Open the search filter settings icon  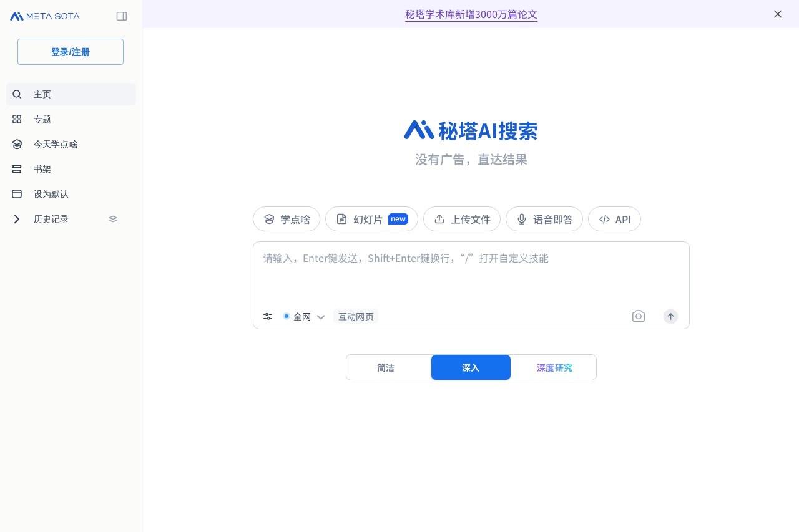[x=267, y=316]
